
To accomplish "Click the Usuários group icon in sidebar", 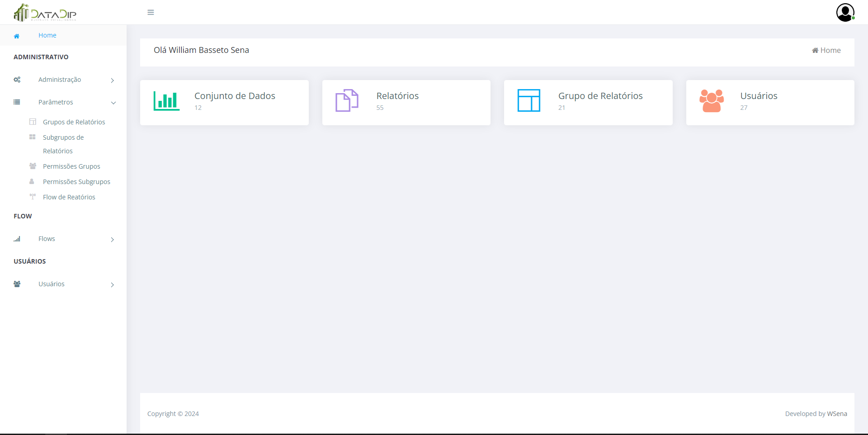I will tap(17, 284).
